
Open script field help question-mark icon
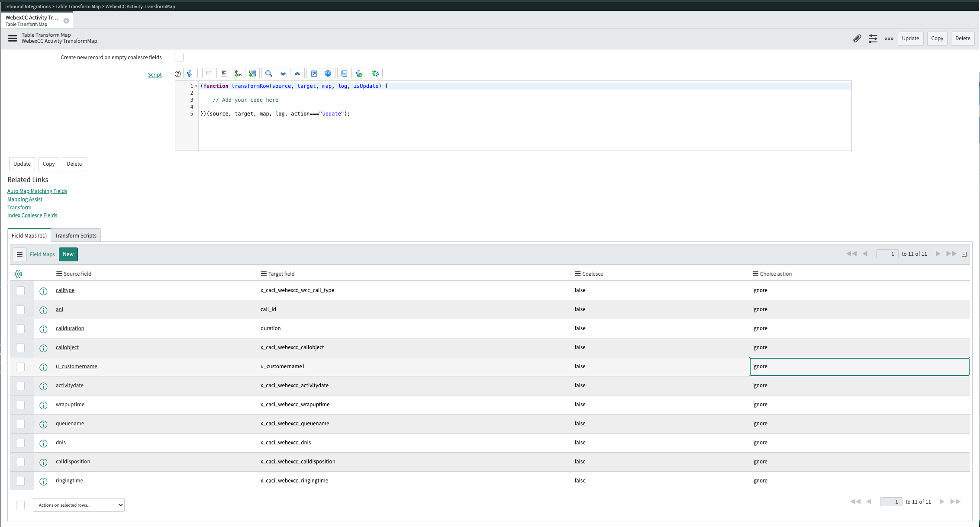tap(177, 74)
